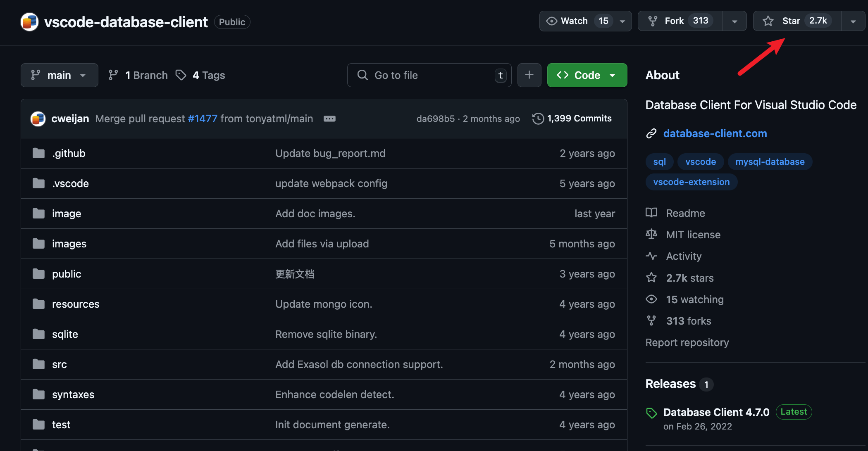Click the Go to file search field
Screen dimensions: 868x451
pos(429,75)
